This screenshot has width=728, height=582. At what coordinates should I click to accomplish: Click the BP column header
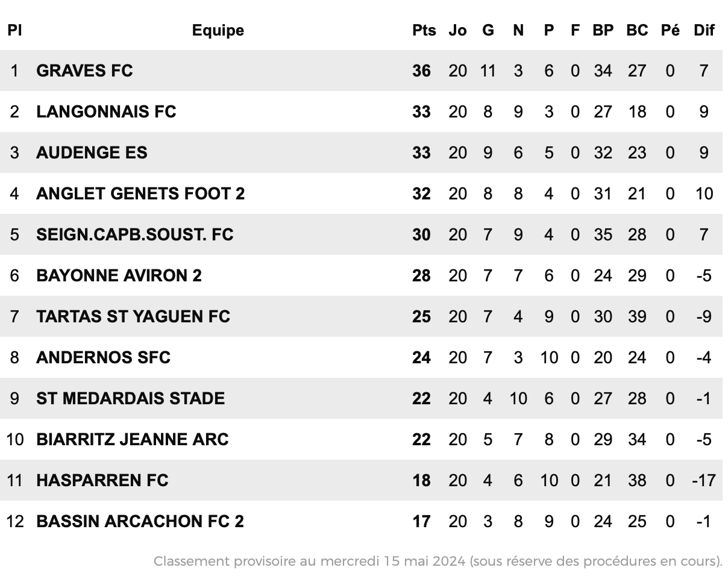click(x=603, y=30)
